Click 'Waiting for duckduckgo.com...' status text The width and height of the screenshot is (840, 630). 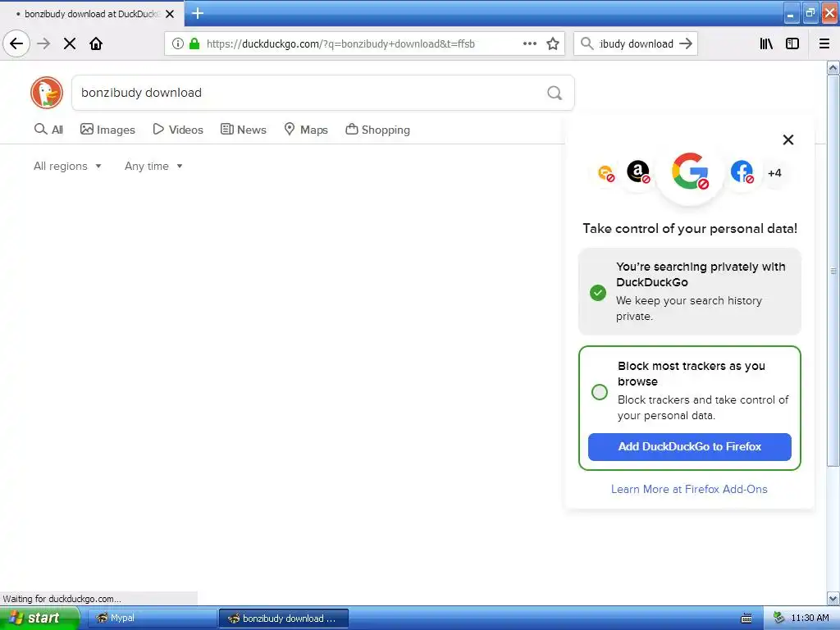point(62,598)
